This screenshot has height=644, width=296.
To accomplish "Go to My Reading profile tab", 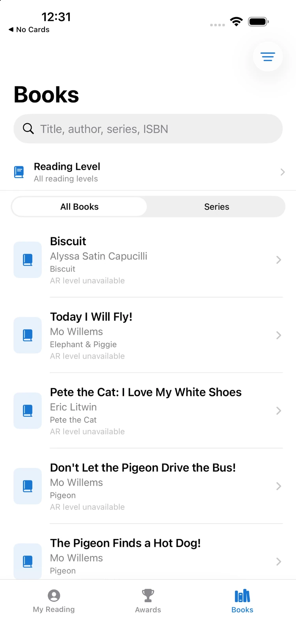I will pos(54,601).
